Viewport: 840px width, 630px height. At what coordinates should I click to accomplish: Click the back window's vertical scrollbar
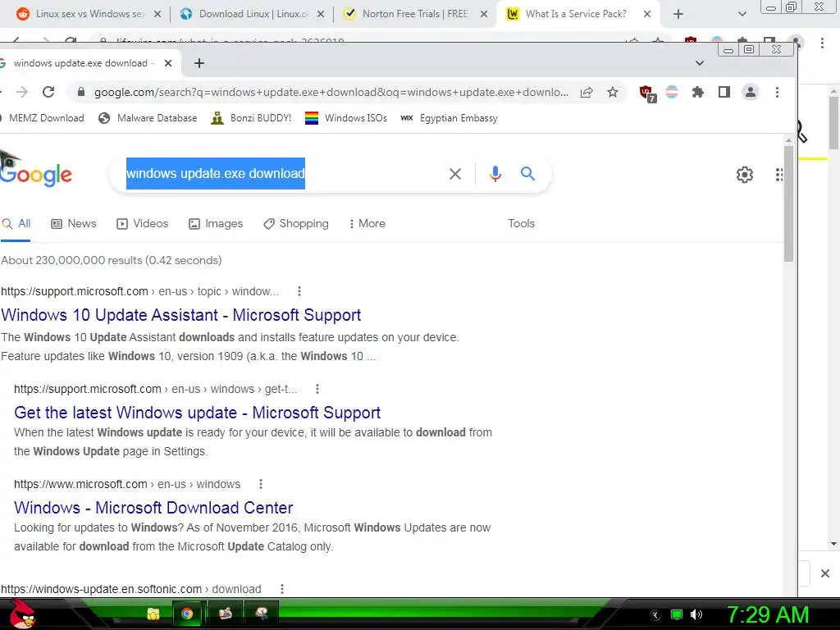pyautogui.click(x=833, y=123)
